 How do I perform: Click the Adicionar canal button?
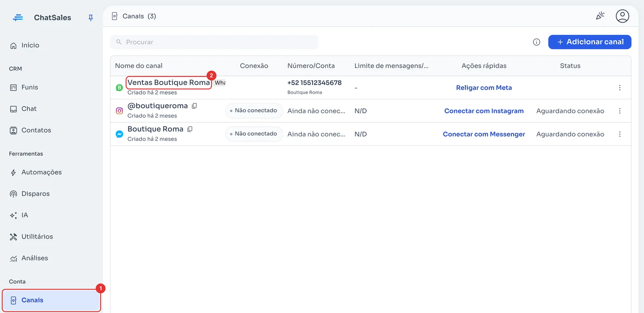tap(590, 42)
